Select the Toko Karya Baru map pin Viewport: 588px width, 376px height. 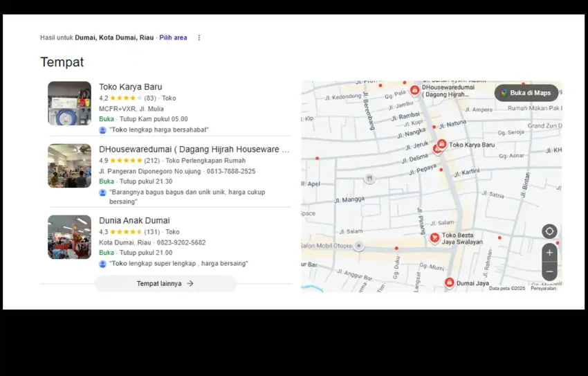pyautogui.click(x=441, y=144)
